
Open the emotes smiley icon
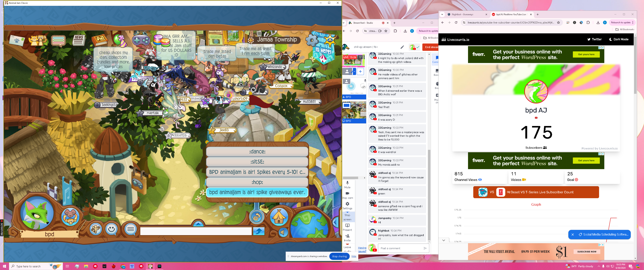(x=112, y=229)
